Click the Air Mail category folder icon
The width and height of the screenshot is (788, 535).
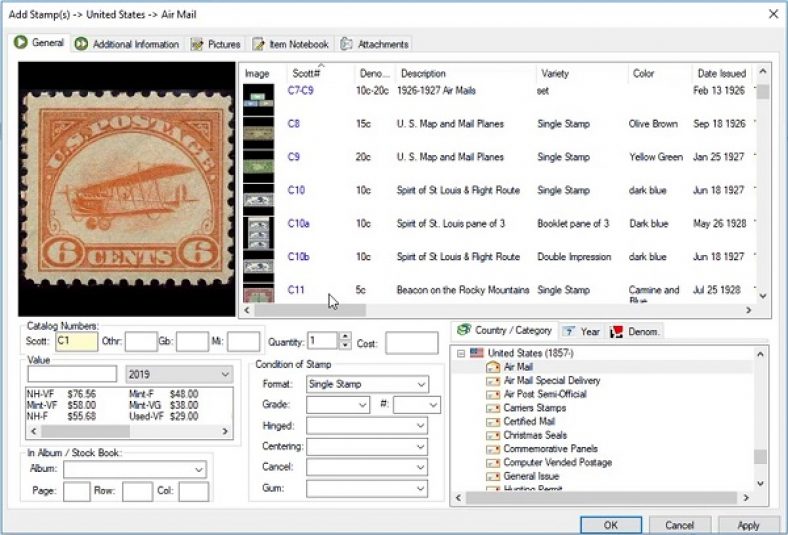pyautogui.click(x=492, y=367)
